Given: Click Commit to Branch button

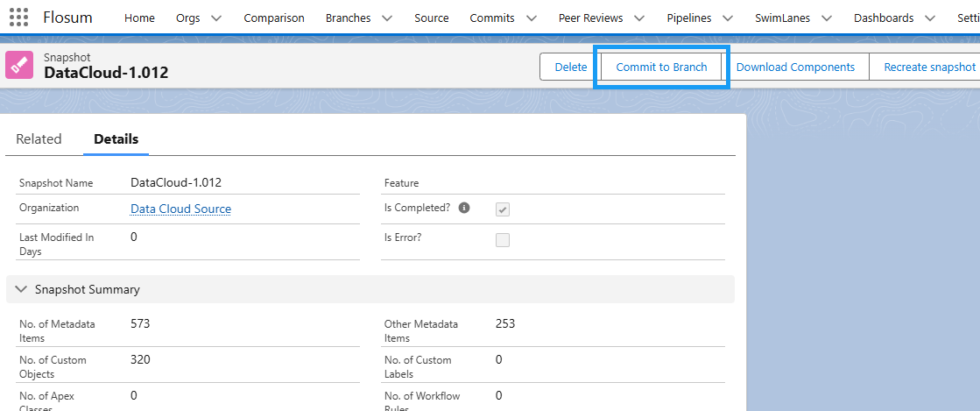Looking at the screenshot, I should click(661, 67).
